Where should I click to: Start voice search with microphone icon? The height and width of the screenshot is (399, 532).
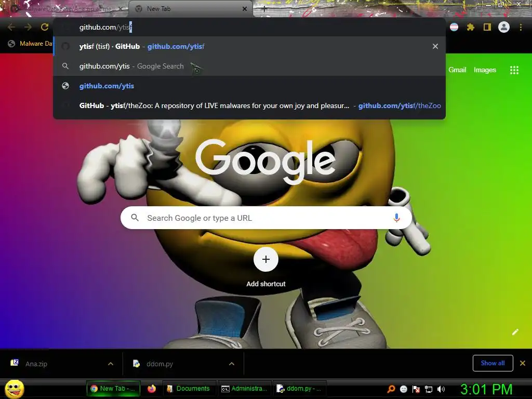pyautogui.click(x=396, y=218)
